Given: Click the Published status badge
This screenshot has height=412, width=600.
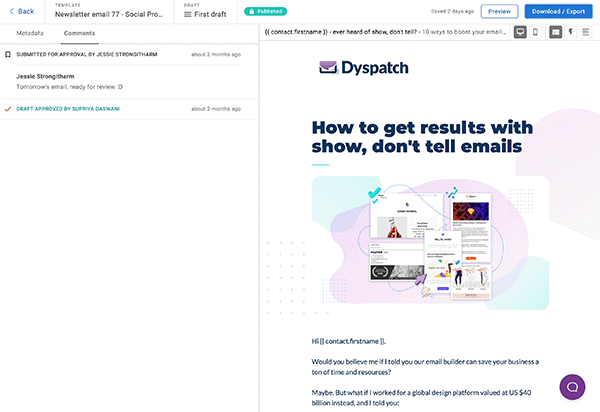Looking at the screenshot, I should 266,11.
